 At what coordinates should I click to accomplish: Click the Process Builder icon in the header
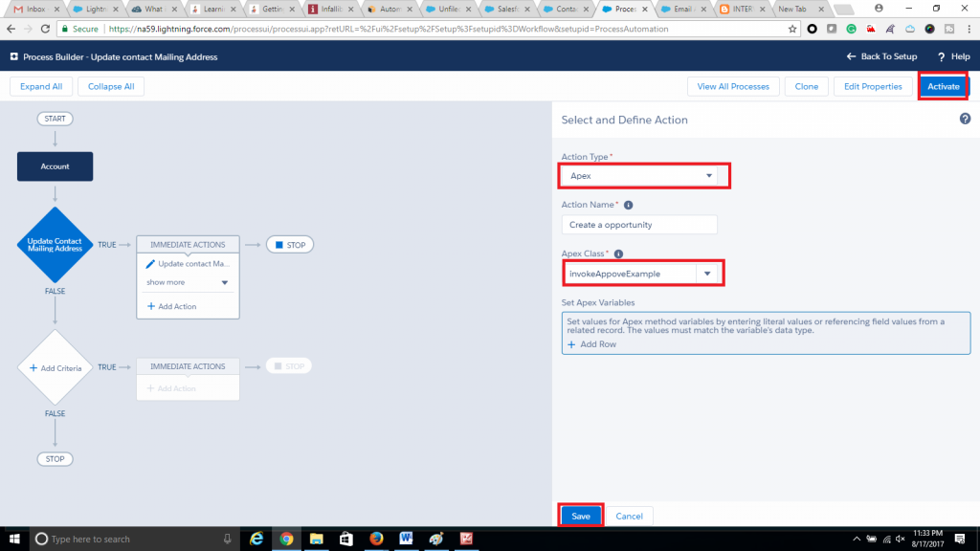pos(12,56)
